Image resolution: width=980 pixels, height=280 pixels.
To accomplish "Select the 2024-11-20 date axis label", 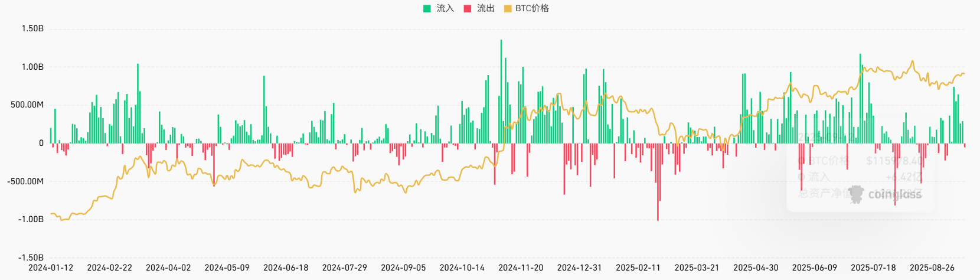I will pos(521,268).
